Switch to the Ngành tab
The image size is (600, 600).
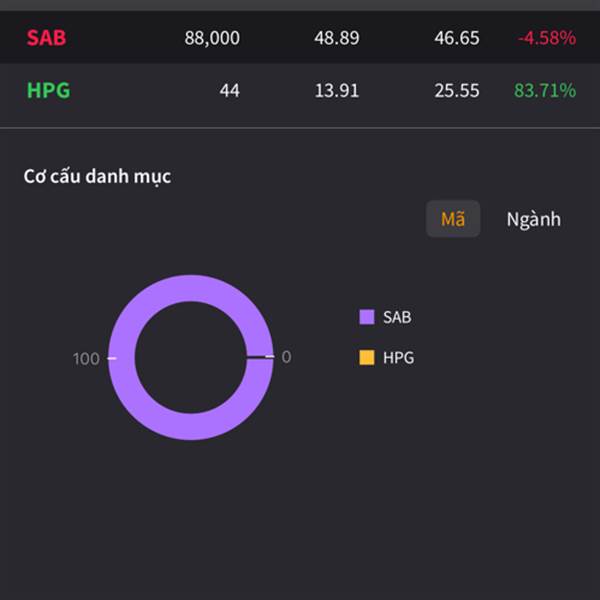533,219
